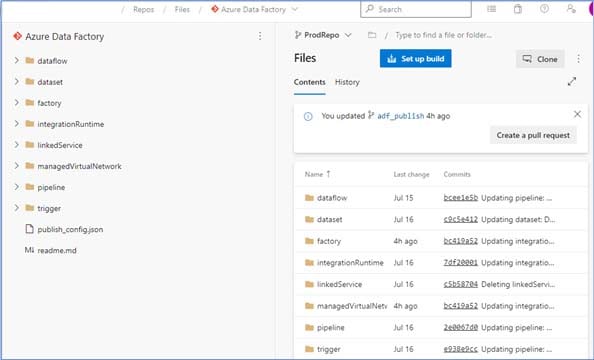The image size is (594, 360).
Task: Open the marketplace shopping bag icon
Action: click(x=518, y=9)
